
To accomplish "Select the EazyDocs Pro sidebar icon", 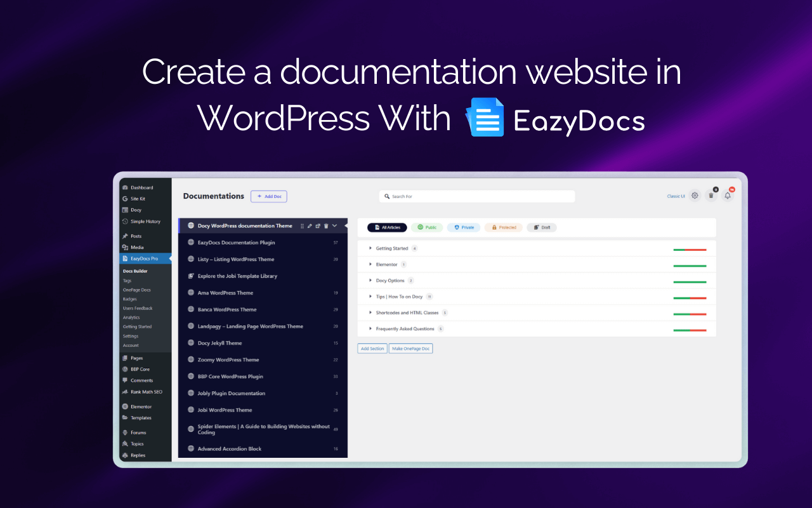I will click(x=126, y=258).
